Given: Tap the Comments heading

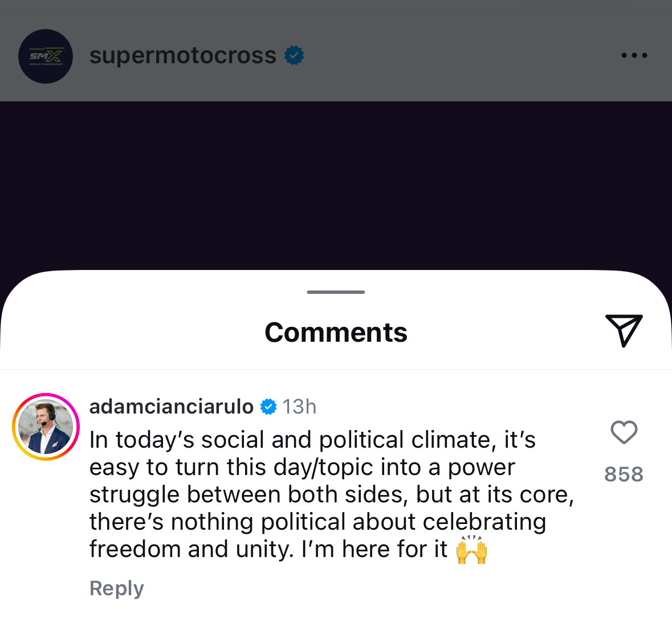Looking at the screenshot, I should [336, 332].
